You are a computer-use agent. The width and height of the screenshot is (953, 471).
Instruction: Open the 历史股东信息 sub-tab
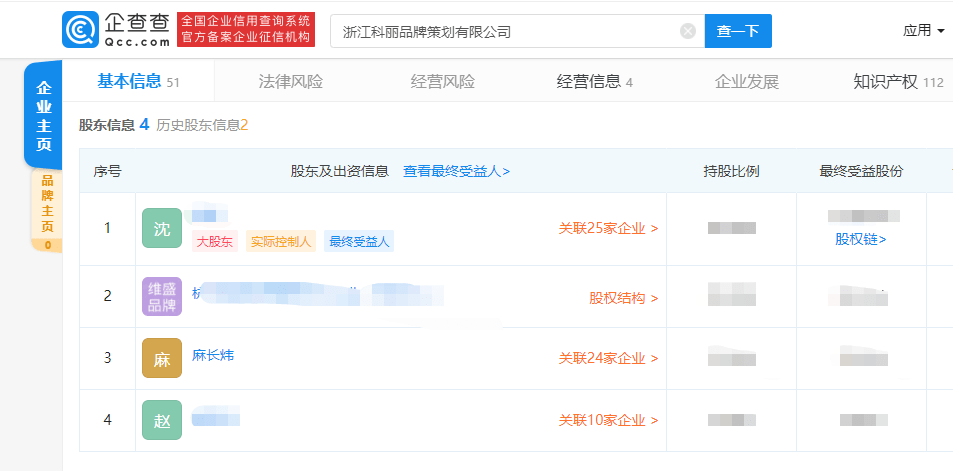(x=202, y=125)
